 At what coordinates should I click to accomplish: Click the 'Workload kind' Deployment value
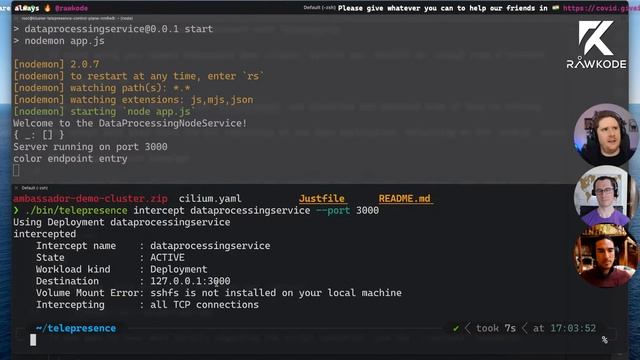pos(179,269)
